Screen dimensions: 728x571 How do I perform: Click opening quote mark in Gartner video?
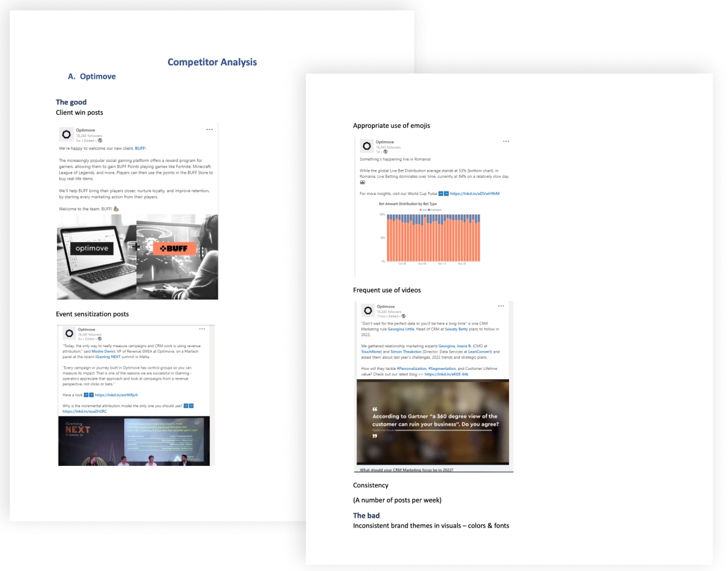[x=374, y=409]
